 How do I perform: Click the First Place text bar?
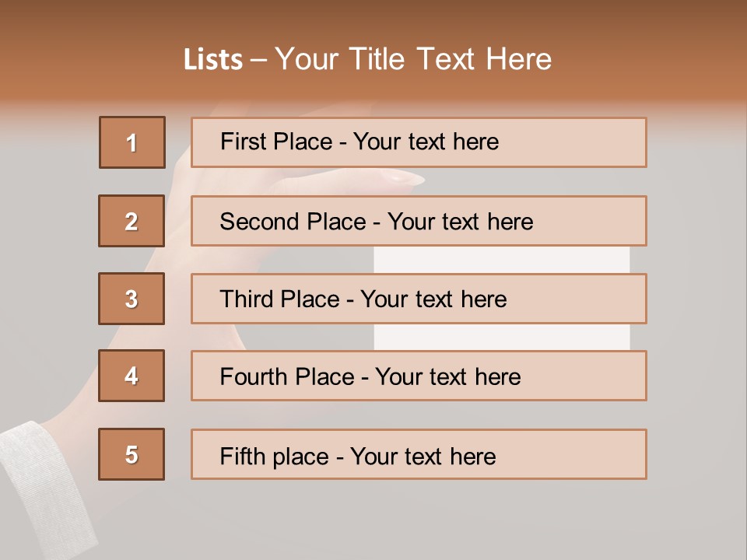419,142
